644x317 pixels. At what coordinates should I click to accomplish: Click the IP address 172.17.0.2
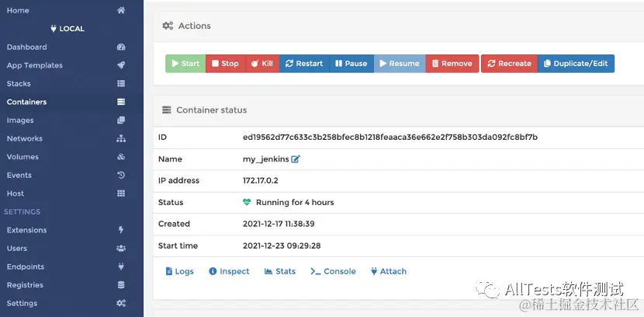[261, 180]
